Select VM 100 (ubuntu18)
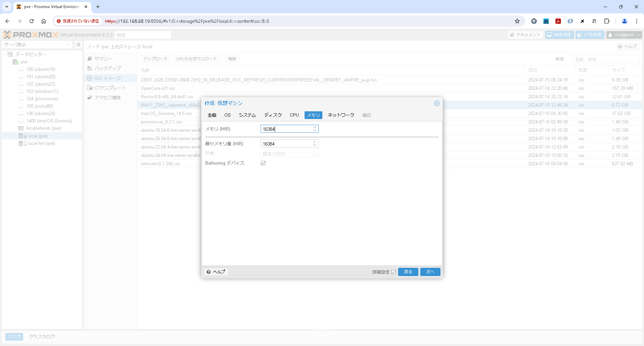 pos(41,69)
